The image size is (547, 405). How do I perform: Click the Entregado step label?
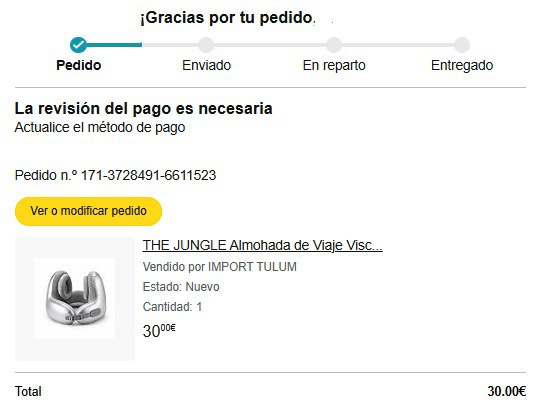462,65
